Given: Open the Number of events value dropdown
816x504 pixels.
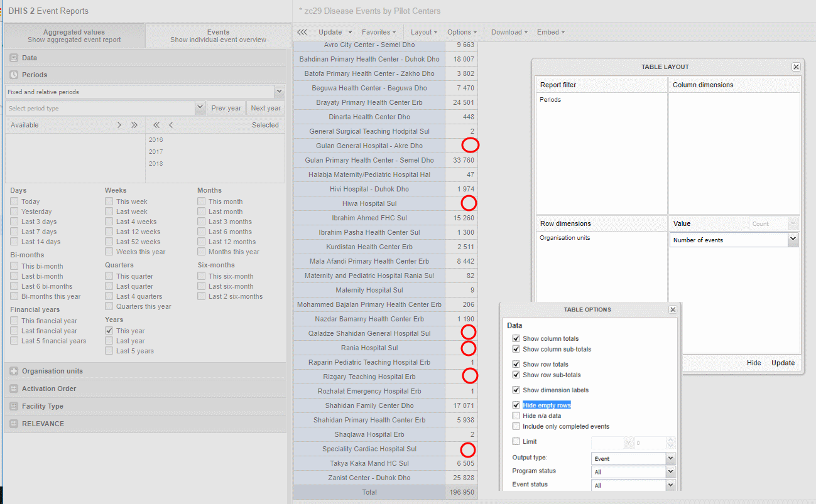Looking at the screenshot, I should [793, 240].
